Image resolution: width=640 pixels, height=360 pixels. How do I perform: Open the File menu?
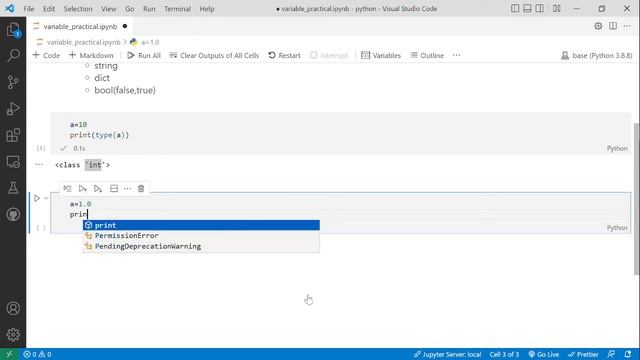click(29, 9)
